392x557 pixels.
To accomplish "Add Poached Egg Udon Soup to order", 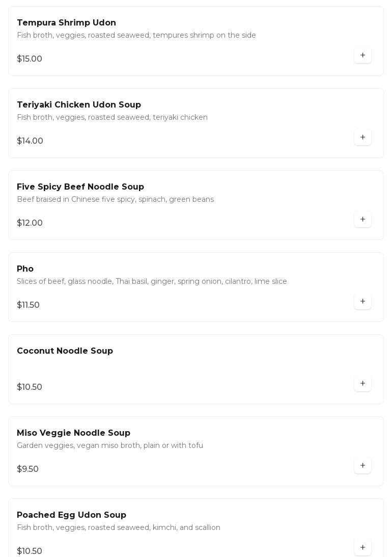I will (x=362, y=548).
